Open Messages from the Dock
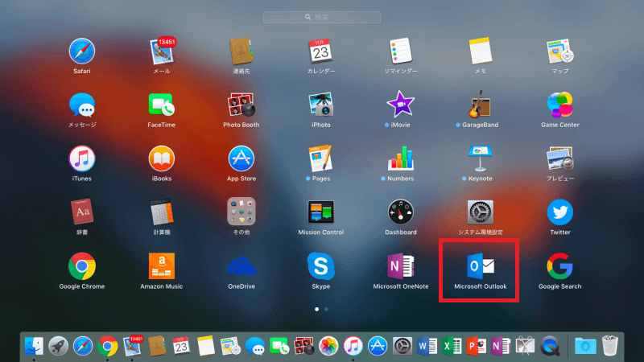This screenshot has width=644, height=362. point(255,346)
